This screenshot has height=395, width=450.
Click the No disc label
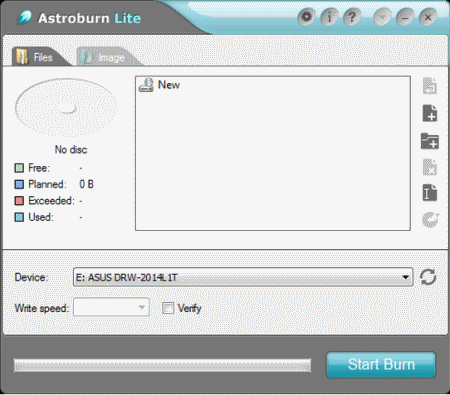pos(71,150)
